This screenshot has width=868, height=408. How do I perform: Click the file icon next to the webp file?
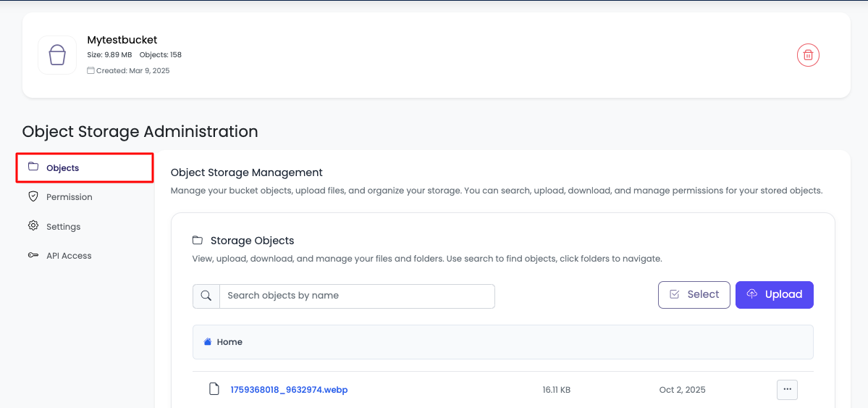click(x=214, y=390)
